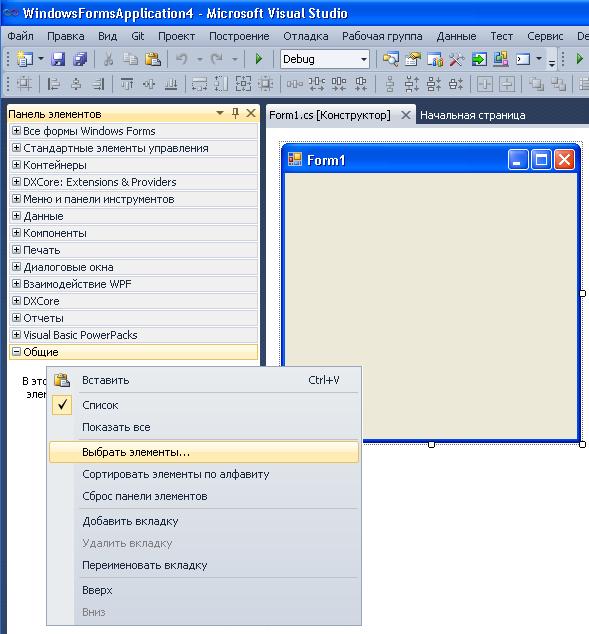The image size is (589, 634).
Task: Open the New Project dropdown arrow
Action: (41, 59)
